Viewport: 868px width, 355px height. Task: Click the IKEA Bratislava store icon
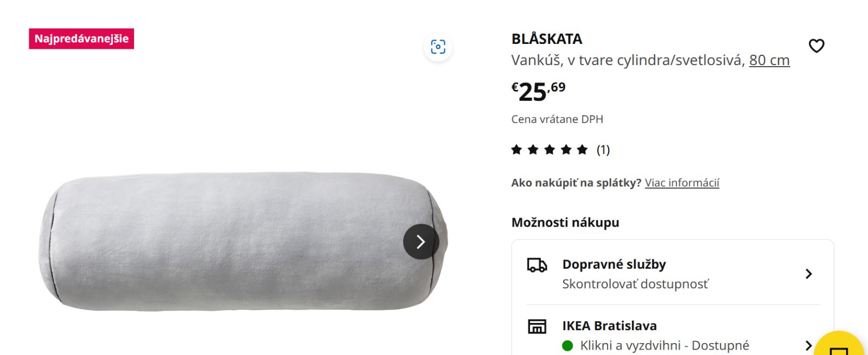[x=537, y=326]
